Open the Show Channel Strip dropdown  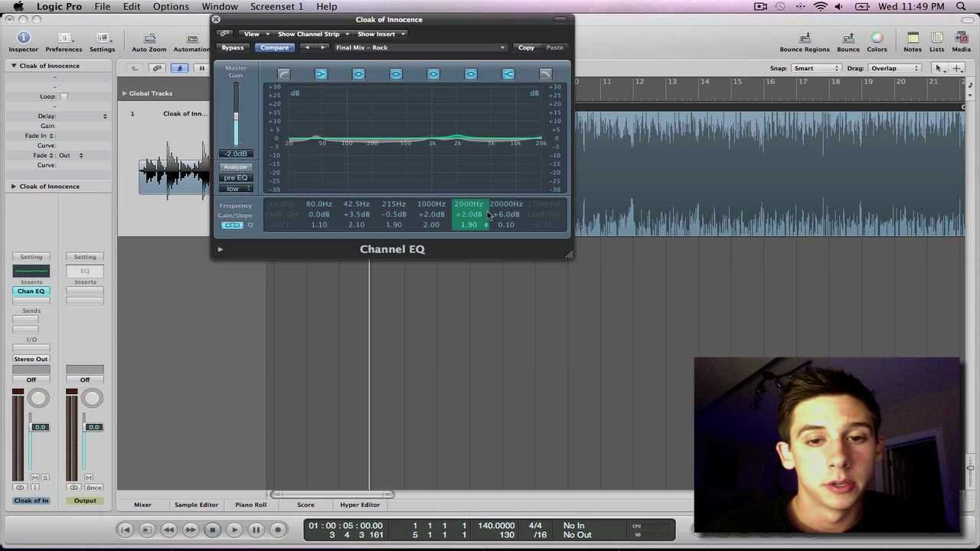(x=313, y=34)
